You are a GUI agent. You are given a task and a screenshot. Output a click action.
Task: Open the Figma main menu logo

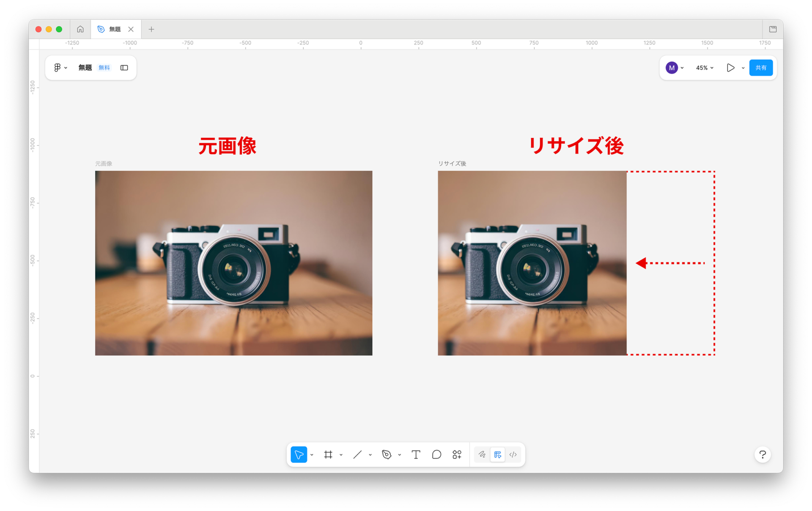58,68
